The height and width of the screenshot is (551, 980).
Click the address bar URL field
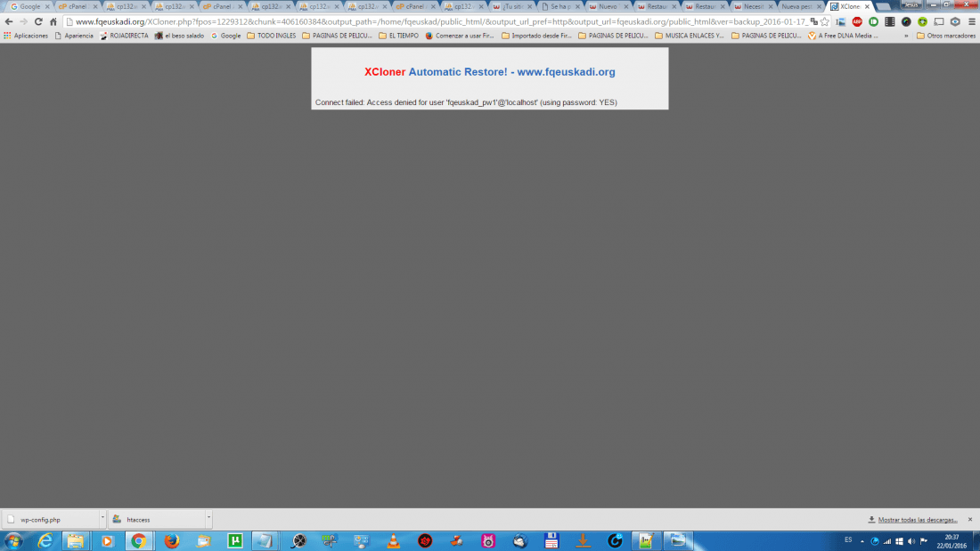[x=441, y=22]
